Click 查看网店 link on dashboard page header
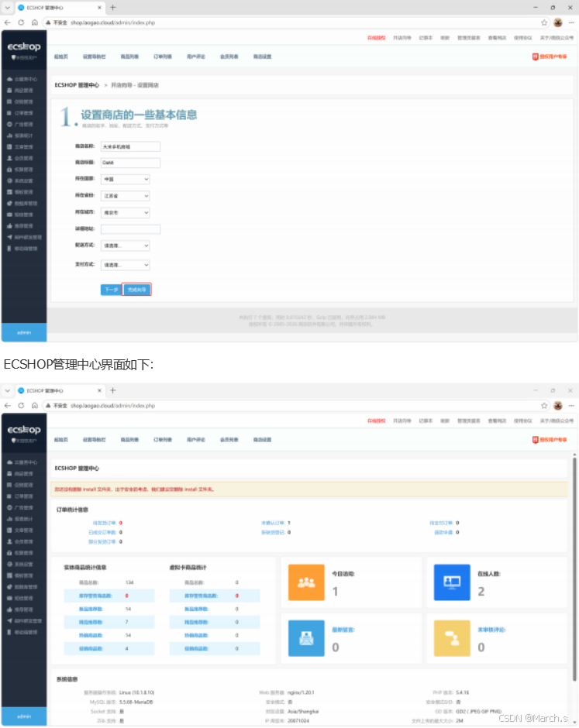 [497, 421]
